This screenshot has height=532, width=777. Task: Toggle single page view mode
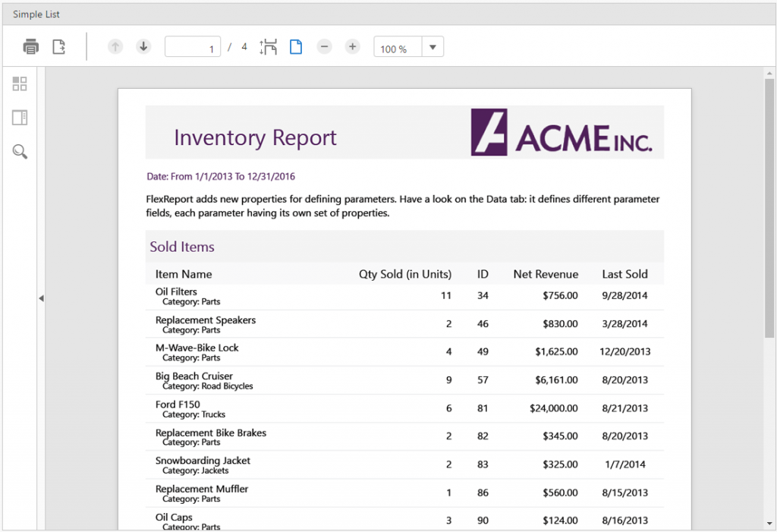(x=296, y=47)
